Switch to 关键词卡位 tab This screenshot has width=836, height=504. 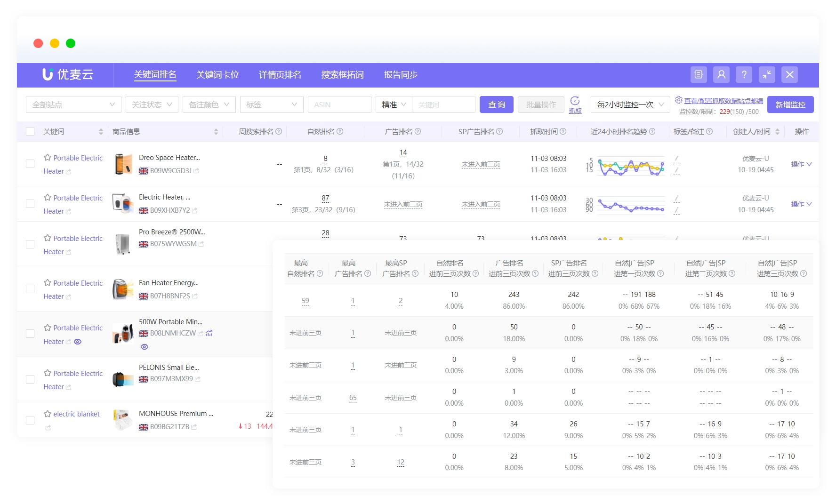coord(217,74)
